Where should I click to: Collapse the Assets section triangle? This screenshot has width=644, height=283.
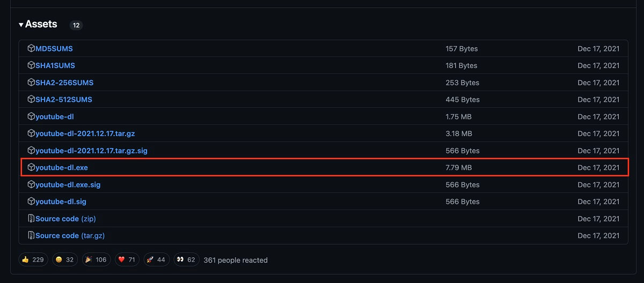[21, 25]
